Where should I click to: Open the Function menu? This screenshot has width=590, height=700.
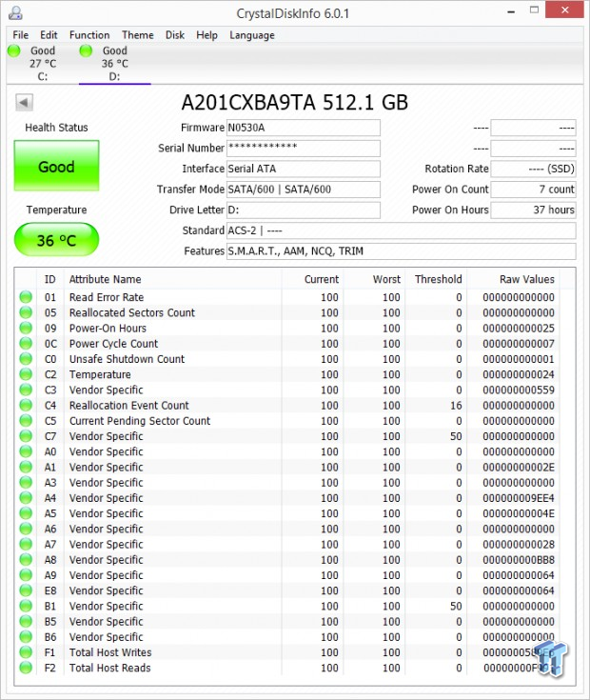(x=89, y=35)
